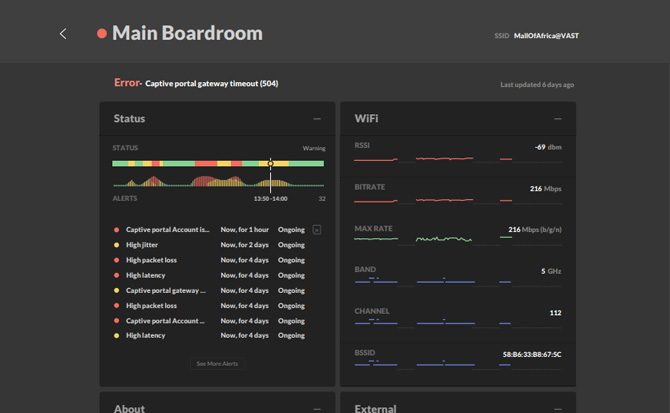670x413 pixels.
Task: Collapse the External panel
Action: 558,408
